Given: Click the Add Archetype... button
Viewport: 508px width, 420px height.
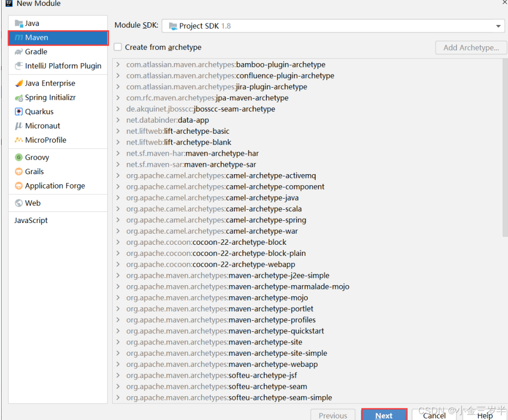Looking at the screenshot, I should click(x=471, y=48).
